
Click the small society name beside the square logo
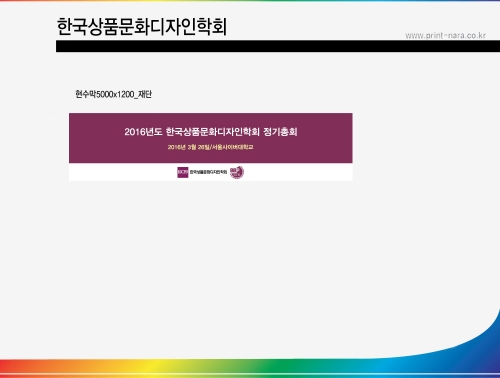tap(208, 172)
